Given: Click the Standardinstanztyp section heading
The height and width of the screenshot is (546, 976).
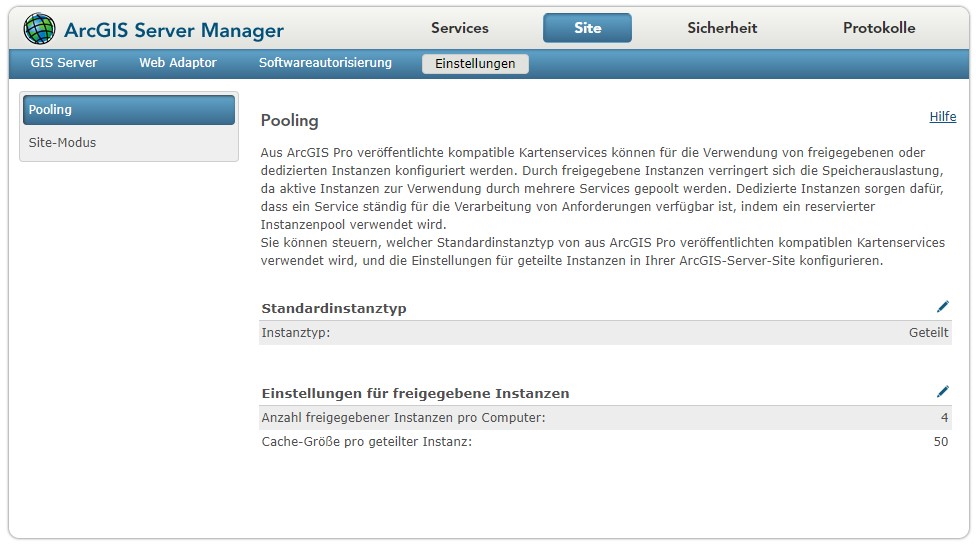Looking at the screenshot, I should point(334,309).
